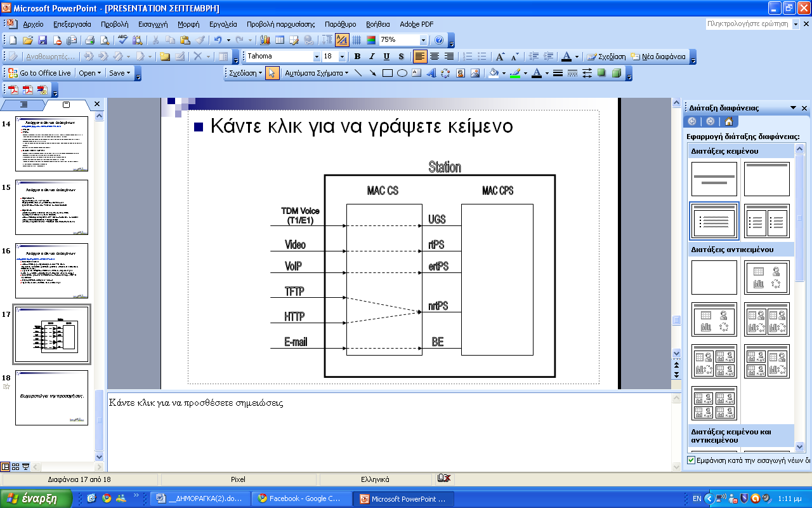Select the Rectangle shape tool
The width and height of the screenshot is (812, 508).
coord(388,73)
